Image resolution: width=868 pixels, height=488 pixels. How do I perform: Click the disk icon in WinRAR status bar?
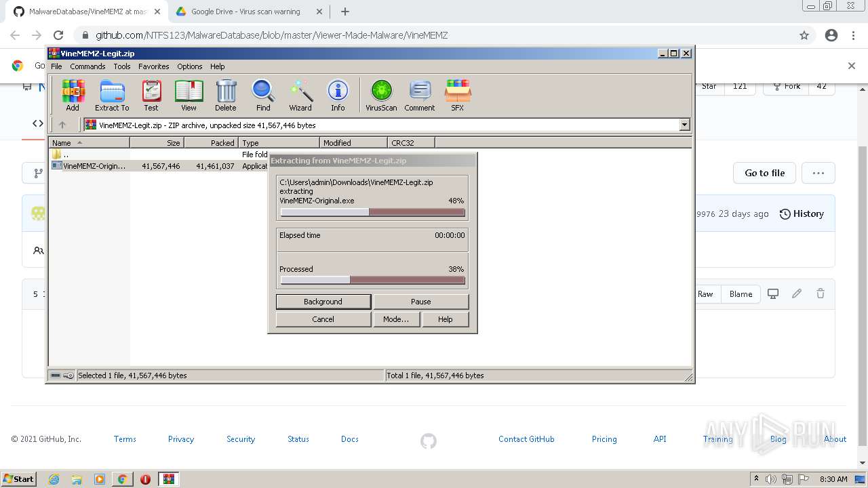point(56,375)
